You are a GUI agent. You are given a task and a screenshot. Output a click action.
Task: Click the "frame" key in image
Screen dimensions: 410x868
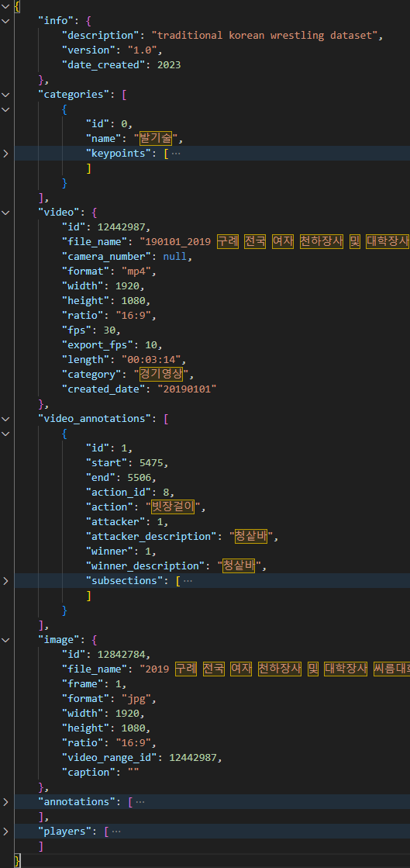82,683
